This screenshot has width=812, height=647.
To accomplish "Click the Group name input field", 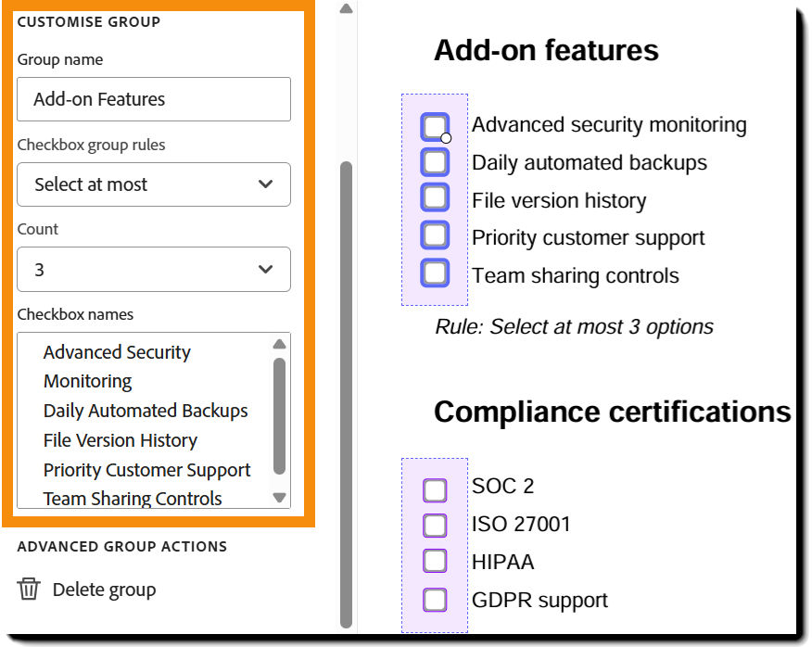I will click(153, 99).
